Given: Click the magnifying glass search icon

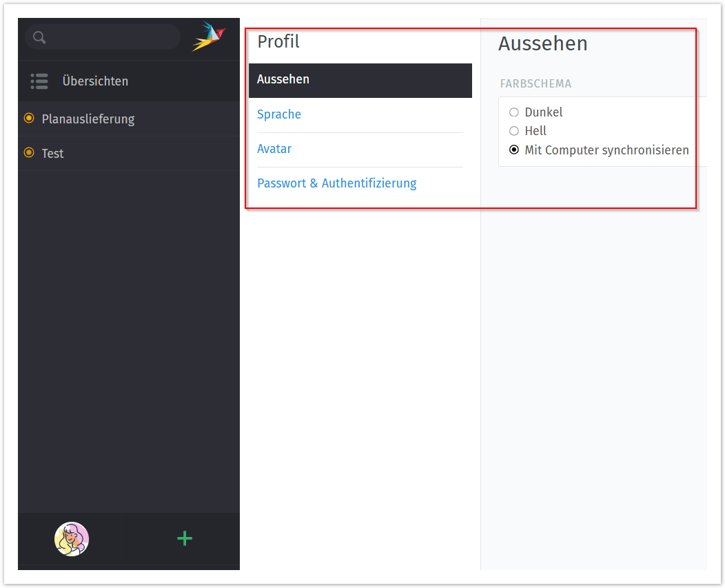Looking at the screenshot, I should pyautogui.click(x=39, y=37).
